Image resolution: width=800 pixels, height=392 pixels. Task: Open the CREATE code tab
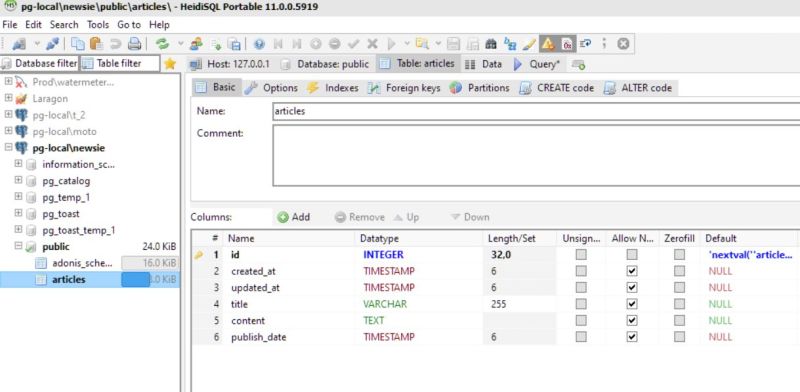(557, 88)
